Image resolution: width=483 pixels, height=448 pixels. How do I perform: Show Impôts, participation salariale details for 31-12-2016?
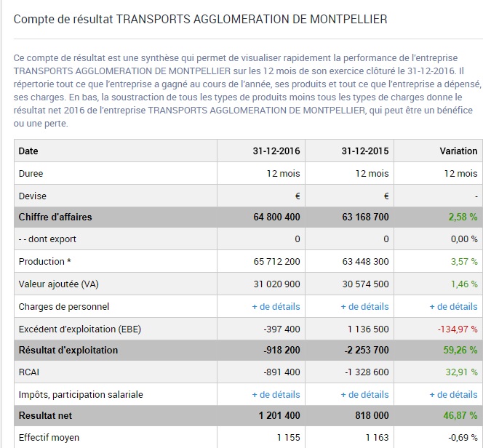(276, 394)
